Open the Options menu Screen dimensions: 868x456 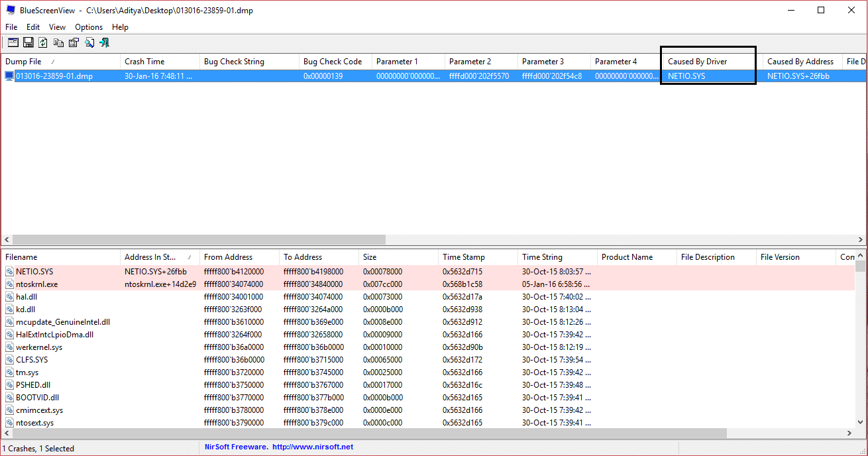pos(89,27)
